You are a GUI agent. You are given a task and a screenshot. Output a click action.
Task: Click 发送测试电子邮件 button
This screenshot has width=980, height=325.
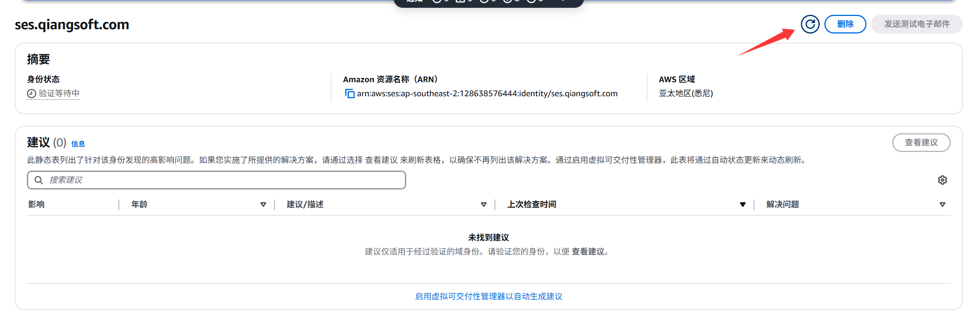pos(916,24)
